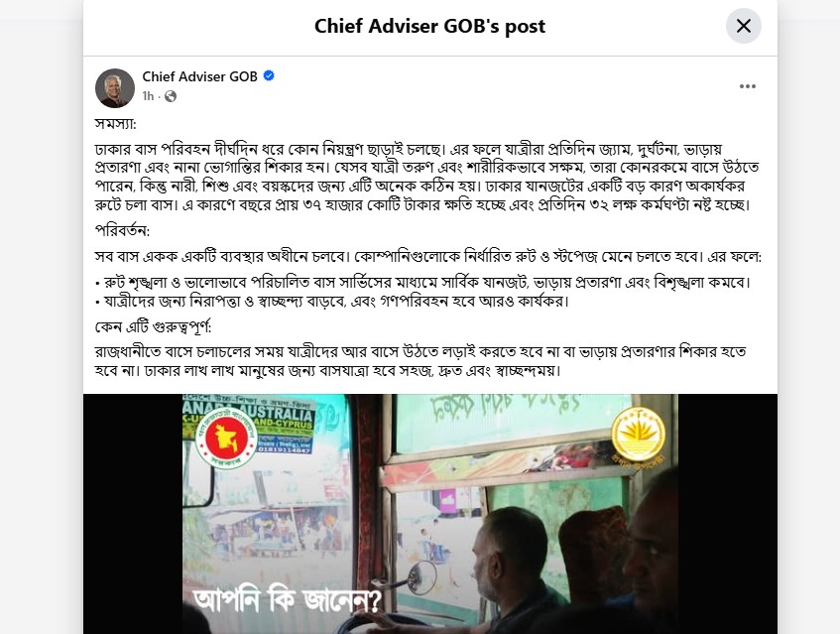
Task: Select the red-green Bangladesh government seal overlay
Action: pos(226,443)
